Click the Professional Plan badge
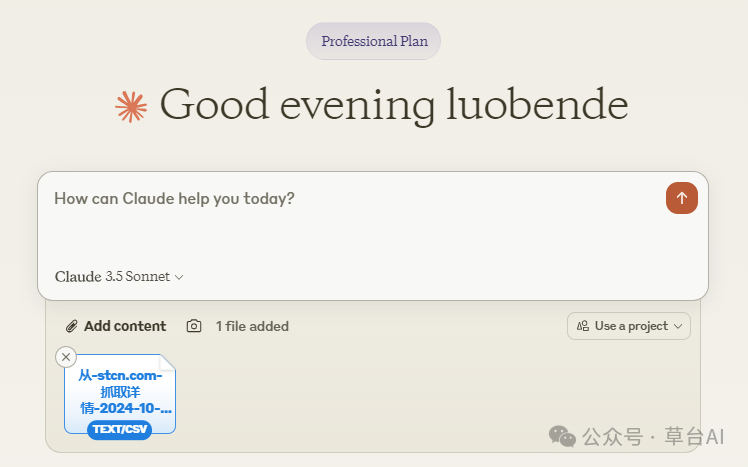The width and height of the screenshot is (748, 467). point(374,41)
